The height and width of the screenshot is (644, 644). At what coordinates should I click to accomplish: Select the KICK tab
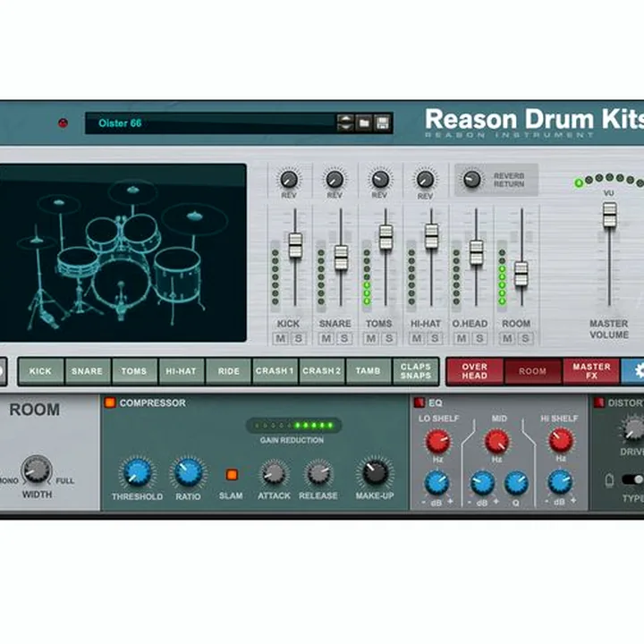(x=40, y=371)
